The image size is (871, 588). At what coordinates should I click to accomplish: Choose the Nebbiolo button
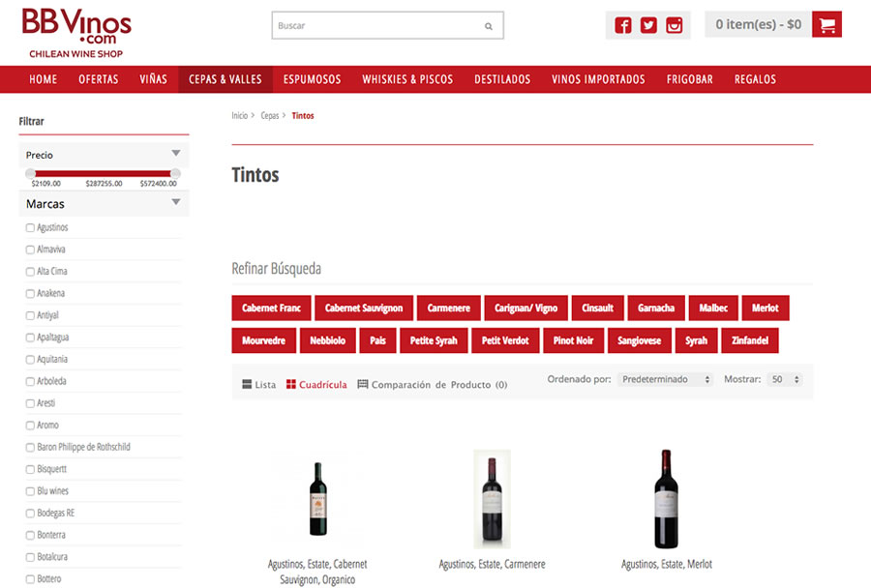pos(328,340)
